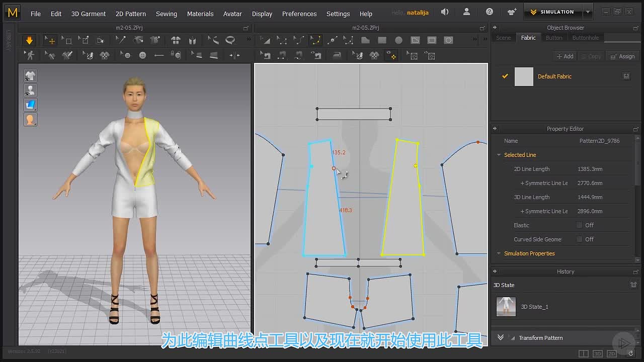Viewport: 644px width, 362px height.
Task: Collapse the Simulation Properties section
Action: pos(499,253)
